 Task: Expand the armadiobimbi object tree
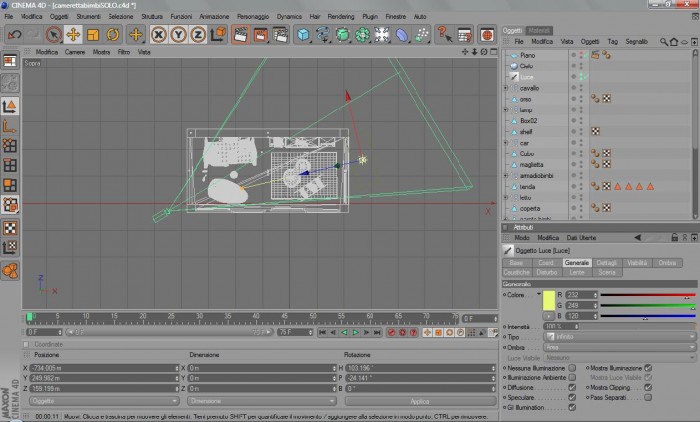click(x=506, y=176)
